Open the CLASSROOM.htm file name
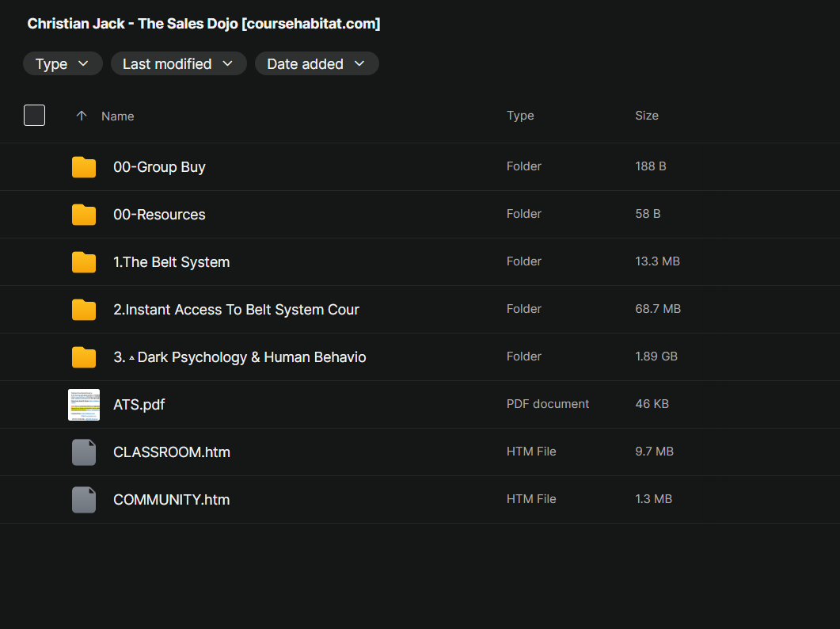 click(x=172, y=452)
